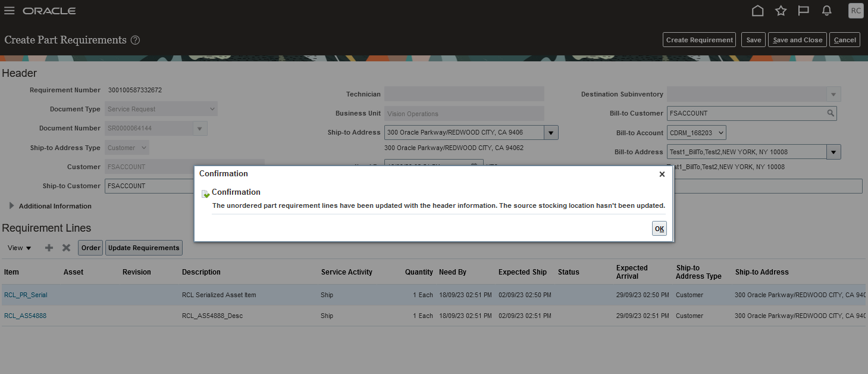Viewport: 868px width, 374px height.
Task: Click Update Requirements button
Action: [144, 248]
